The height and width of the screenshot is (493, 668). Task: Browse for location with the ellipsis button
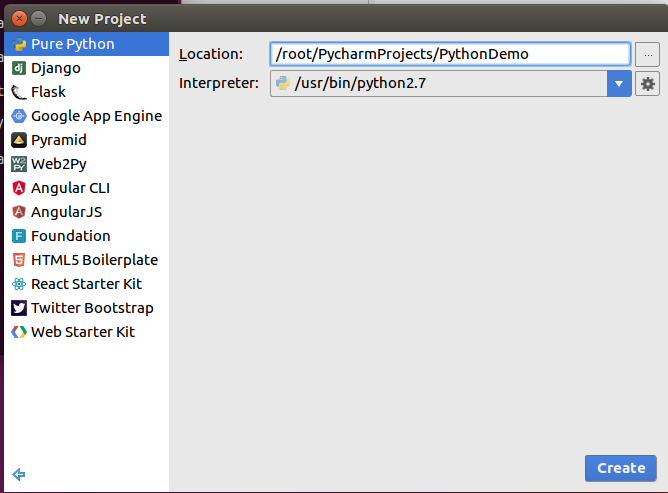point(648,55)
